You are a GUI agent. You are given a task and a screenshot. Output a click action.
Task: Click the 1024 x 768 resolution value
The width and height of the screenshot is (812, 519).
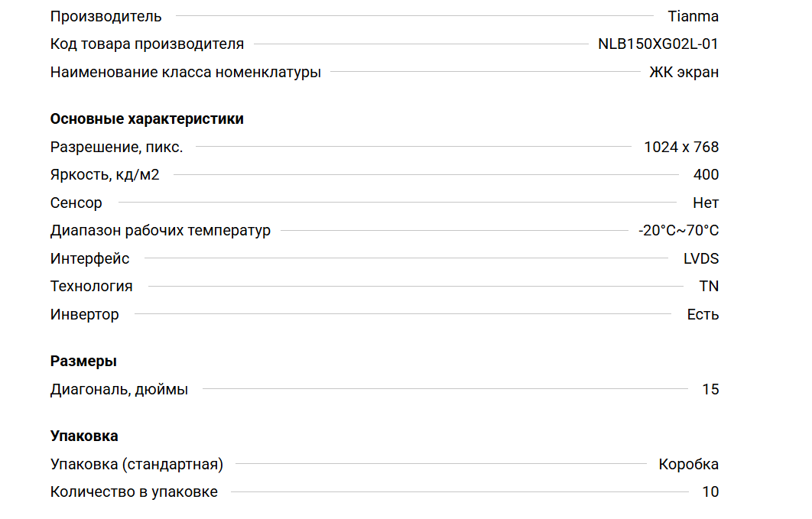(x=681, y=148)
